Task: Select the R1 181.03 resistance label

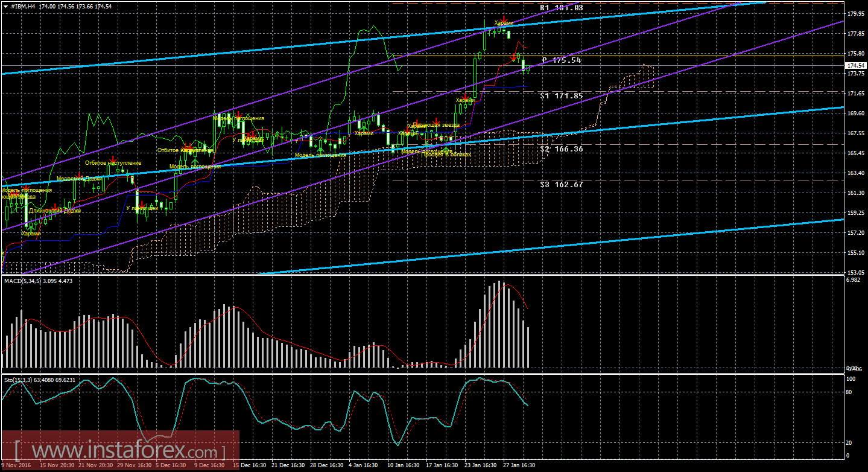Action: point(561,7)
